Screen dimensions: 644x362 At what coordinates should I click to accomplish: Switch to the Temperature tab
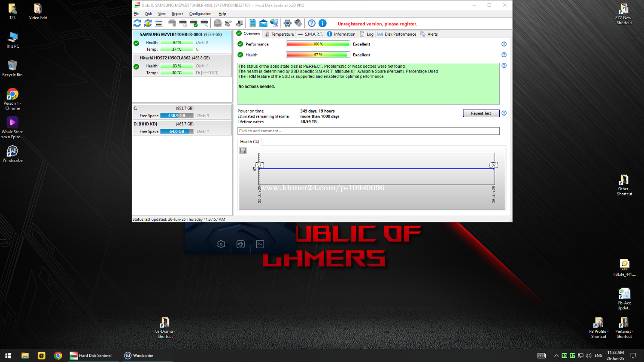(x=279, y=34)
